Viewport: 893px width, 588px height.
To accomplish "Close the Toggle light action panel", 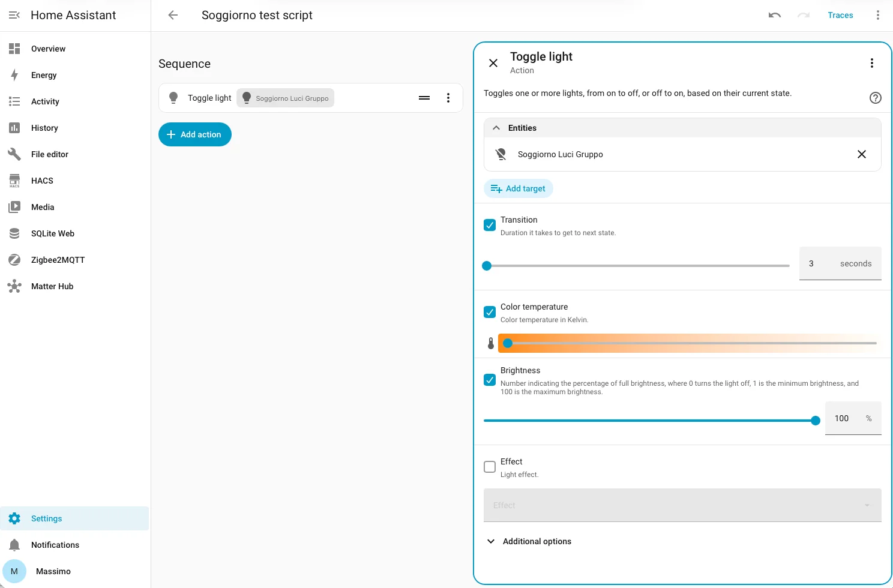I will (x=493, y=63).
